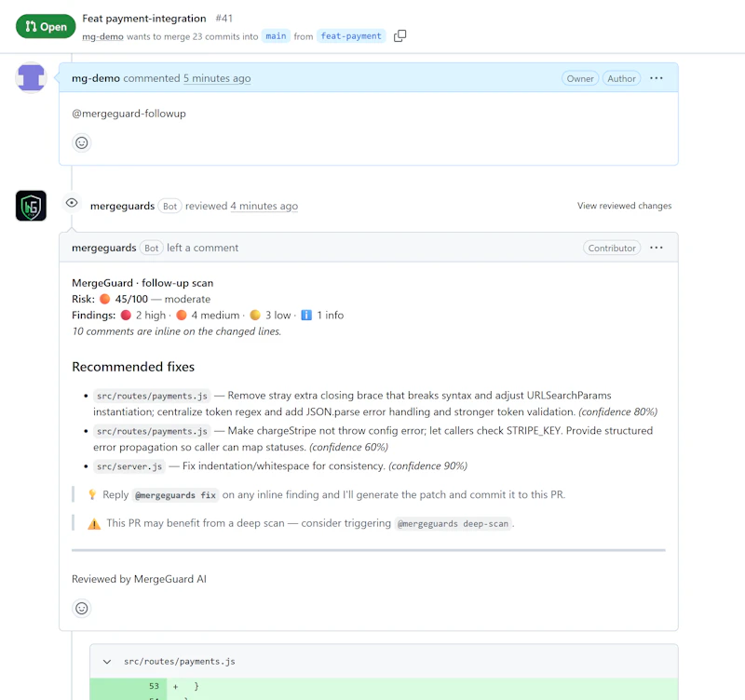This screenshot has height=700, width=745.
Task: Click the 'Recommended fixes' heading
Action: point(133,367)
